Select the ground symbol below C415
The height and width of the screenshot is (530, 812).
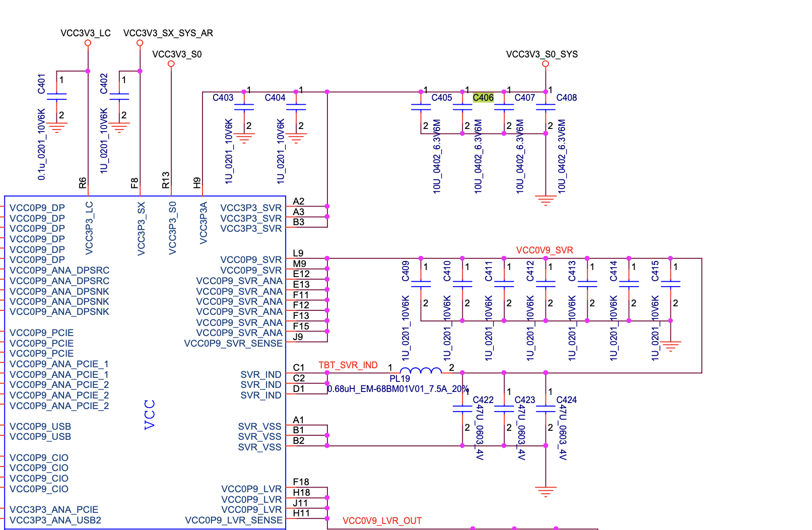(x=670, y=346)
